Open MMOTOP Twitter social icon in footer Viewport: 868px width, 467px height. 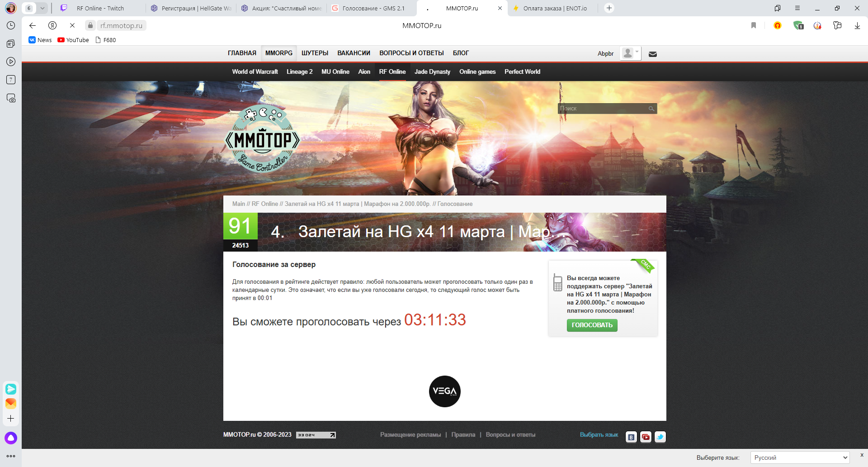click(660, 437)
